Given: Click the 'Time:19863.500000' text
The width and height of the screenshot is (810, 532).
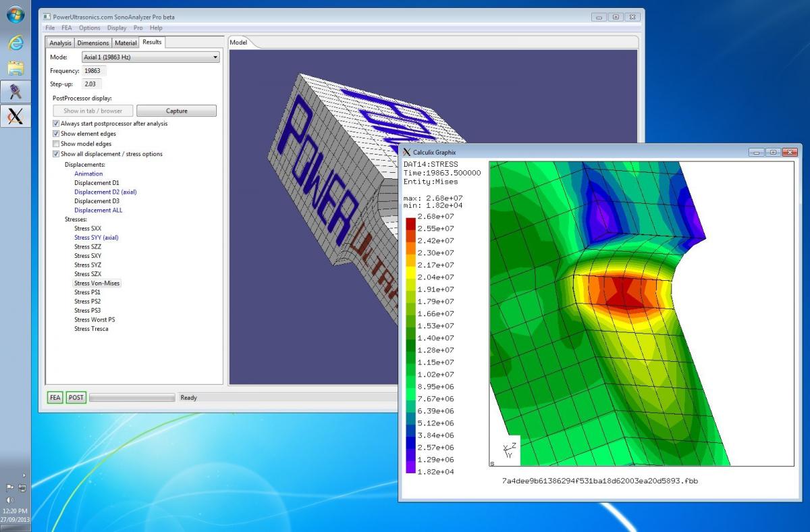Looking at the screenshot, I should click(x=442, y=173).
